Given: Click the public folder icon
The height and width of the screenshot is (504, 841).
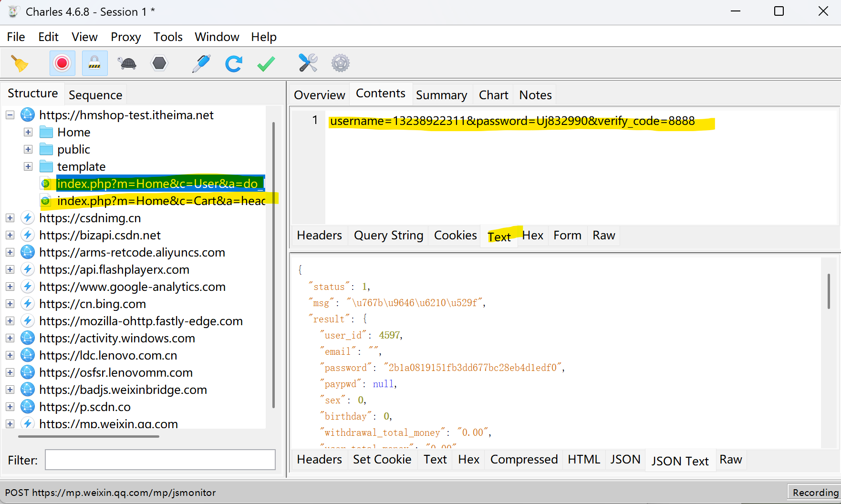Looking at the screenshot, I should [46, 149].
